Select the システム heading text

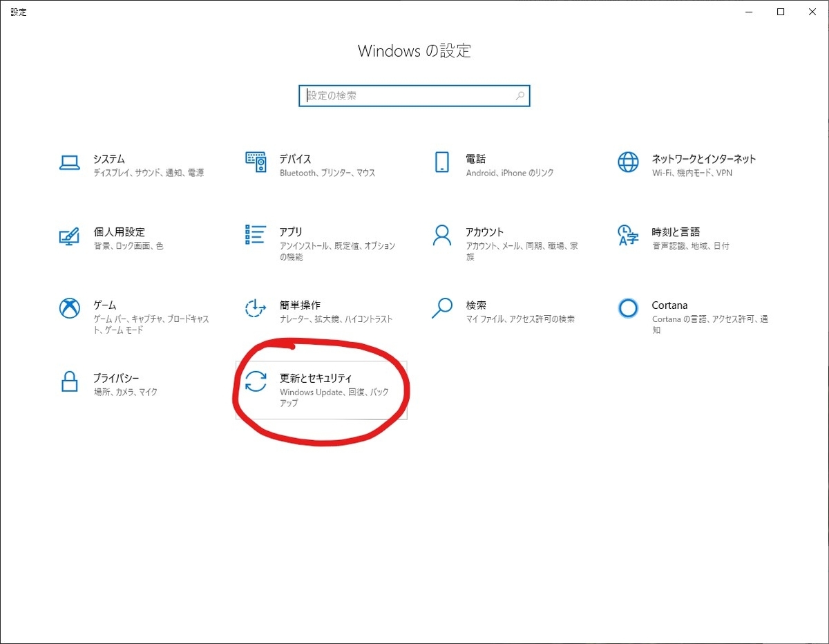(109, 158)
